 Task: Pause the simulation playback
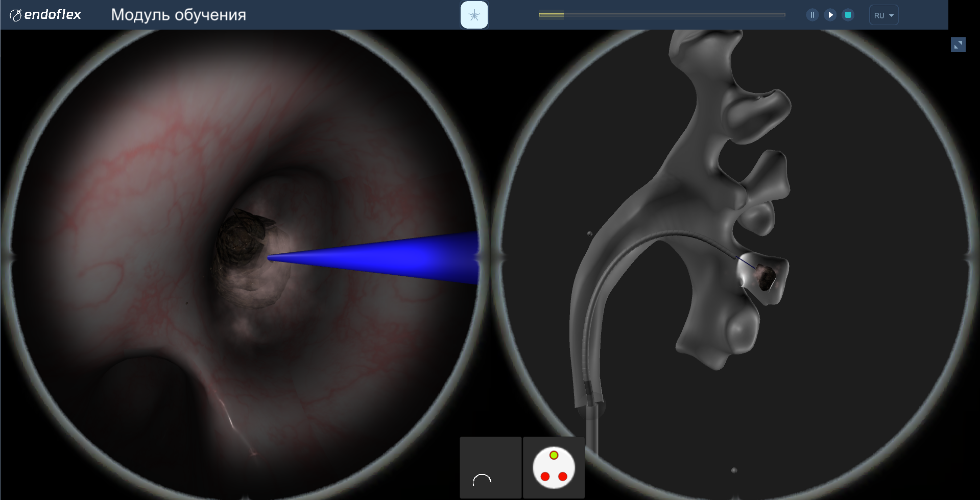(x=812, y=15)
